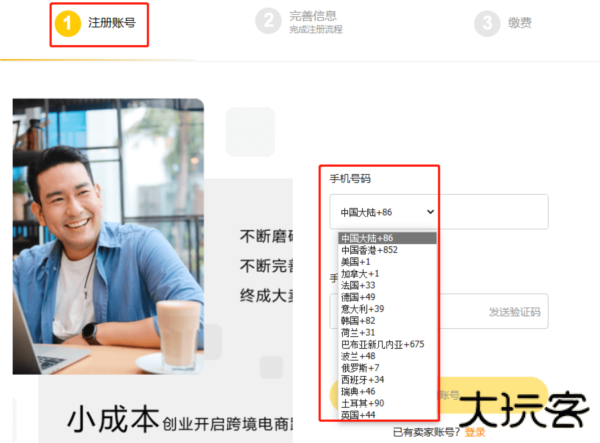This screenshot has height=443, width=600.
Task: Click 发送验证码 to send verification code
Action: point(514,312)
